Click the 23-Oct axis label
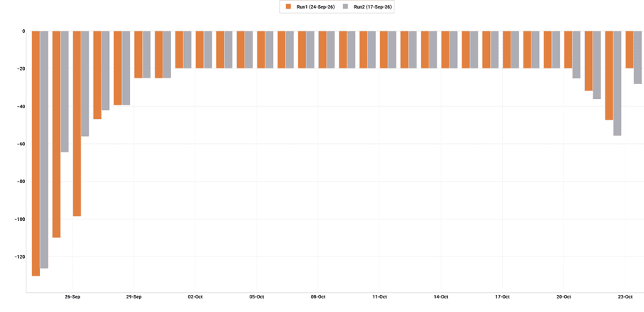The width and height of the screenshot is (644, 312). coord(625,296)
